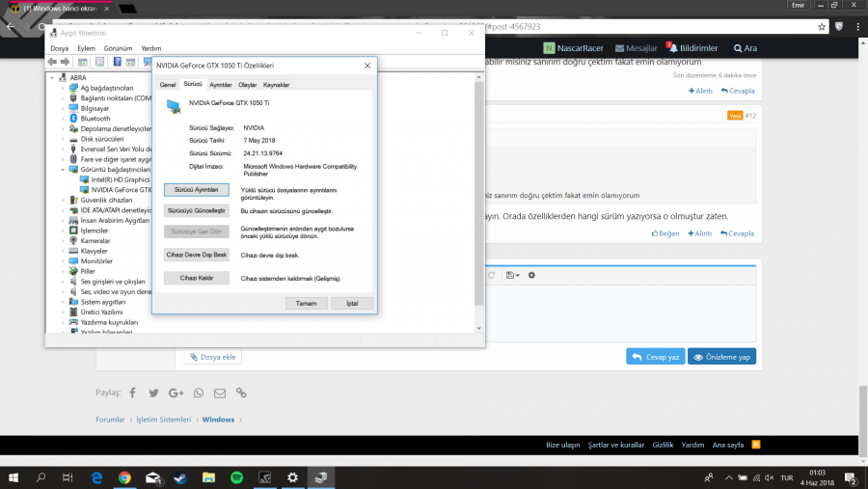This screenshot has width=868, height=489.
Task: Switch to the Genel tab
Action: (167, 85)
